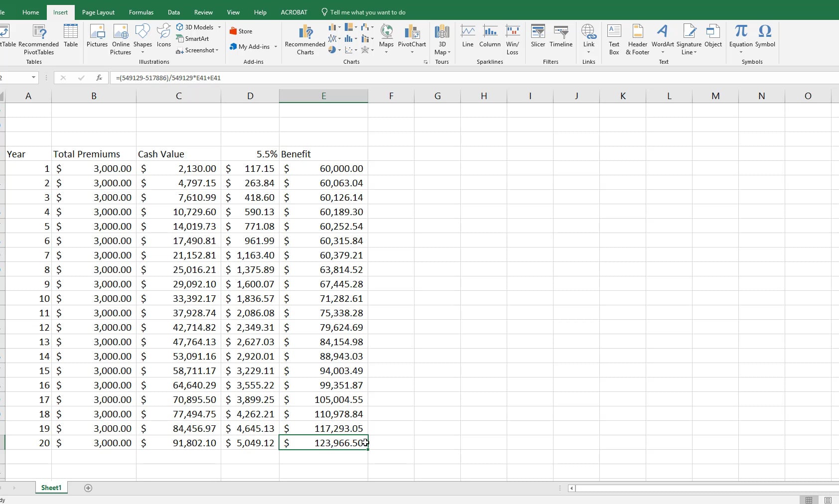Insert a Text Box
Screen dimensions: 839x504
(614, 39)
